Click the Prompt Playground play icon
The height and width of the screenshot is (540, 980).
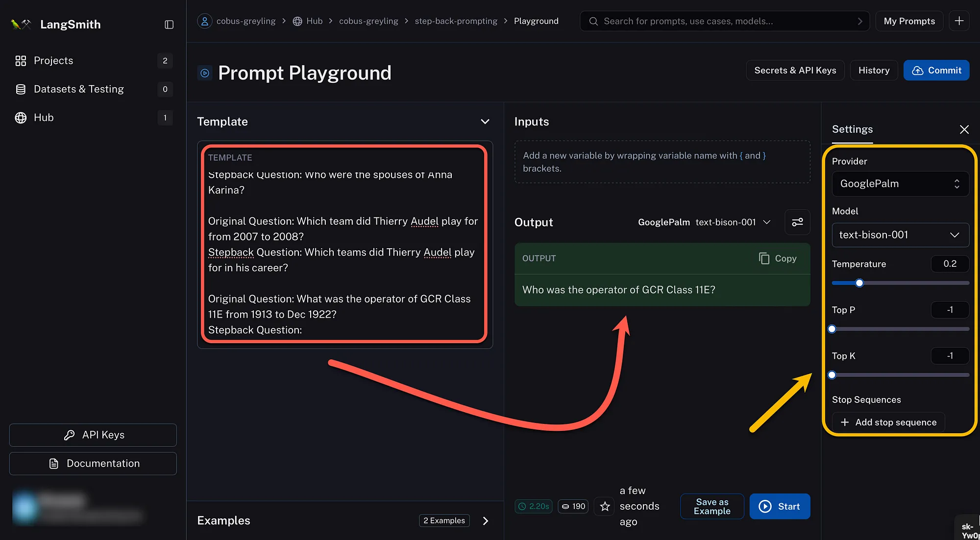(205, 73)
